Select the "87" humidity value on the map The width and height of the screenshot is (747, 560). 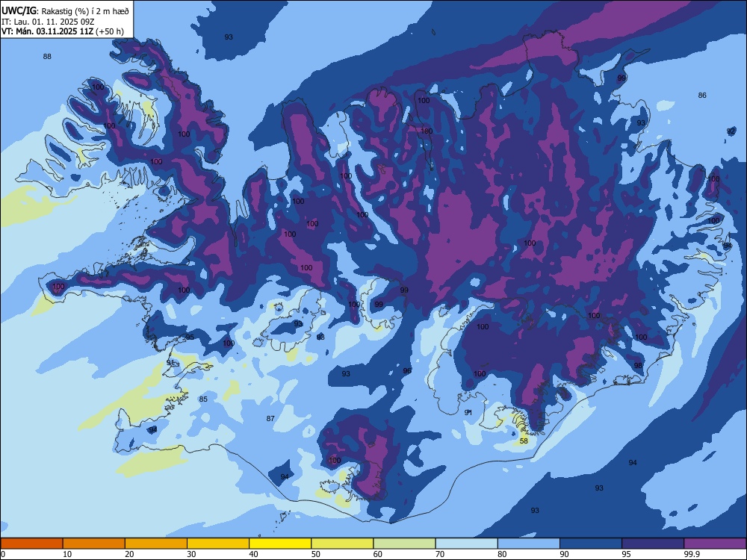270,419
